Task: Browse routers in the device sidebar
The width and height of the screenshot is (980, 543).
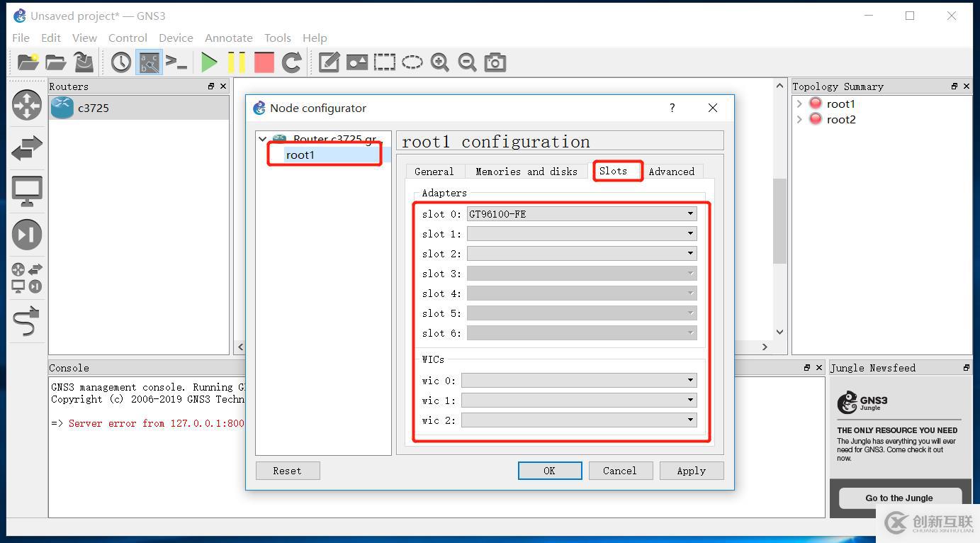Action: tap(27, 105)
